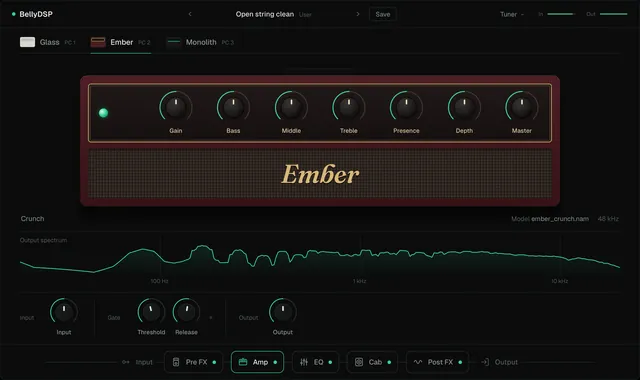Viewport: 640px width, 380px height.
Task: Click the Monolith amp thumbnail icon
Action: (x=173, y=42)
